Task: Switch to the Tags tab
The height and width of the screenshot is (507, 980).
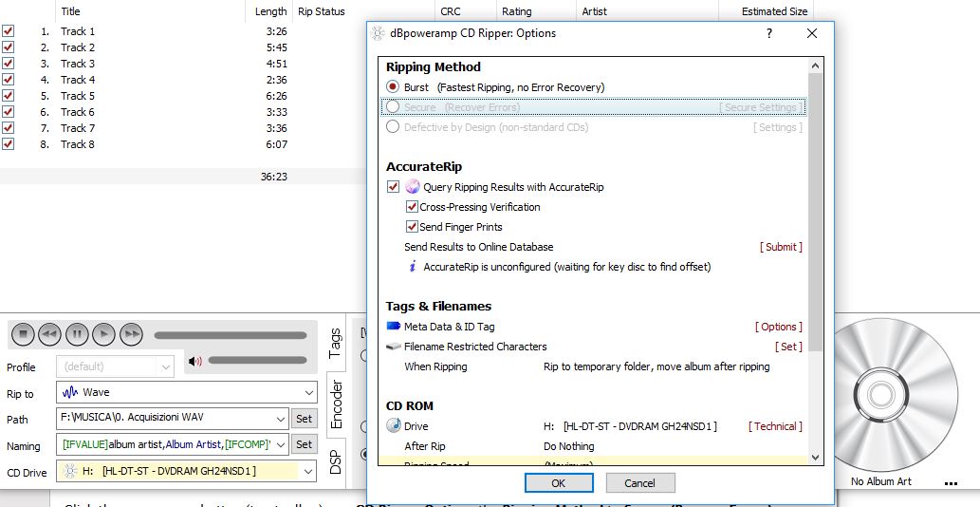Action: [x=334, y=344]
